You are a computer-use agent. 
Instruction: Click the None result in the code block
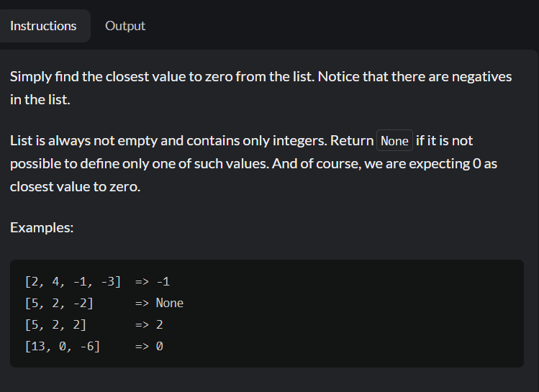[x=170, y=303]
